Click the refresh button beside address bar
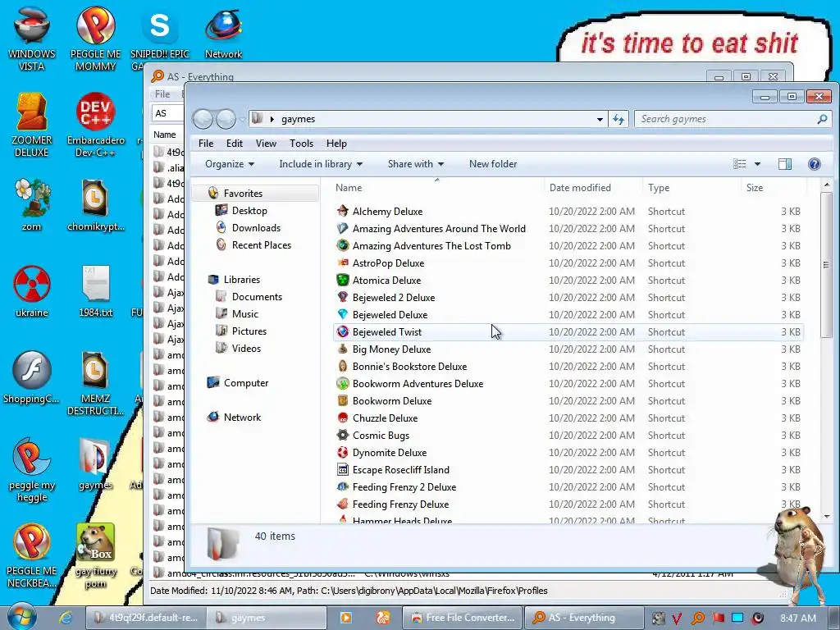This screenshot has height=630, width=840. [x=619, y=119]
